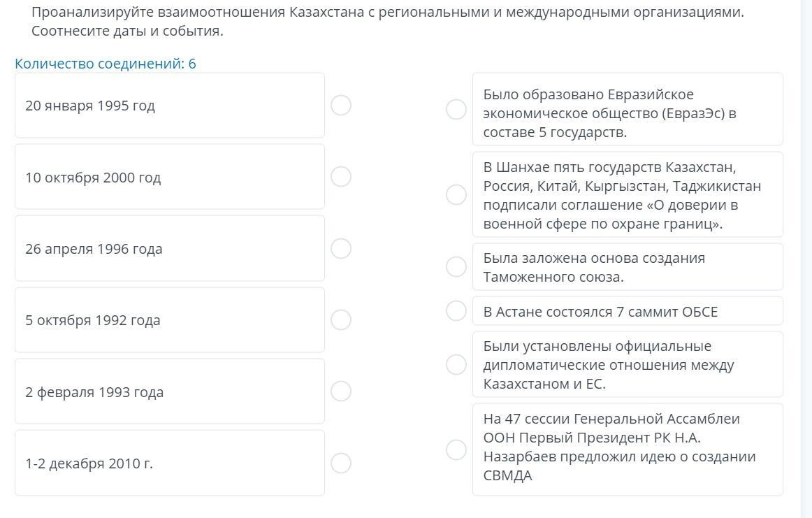Click circle beside СВМДА proposal answer
Screen dimensions: 812x518
click(456, 449)
